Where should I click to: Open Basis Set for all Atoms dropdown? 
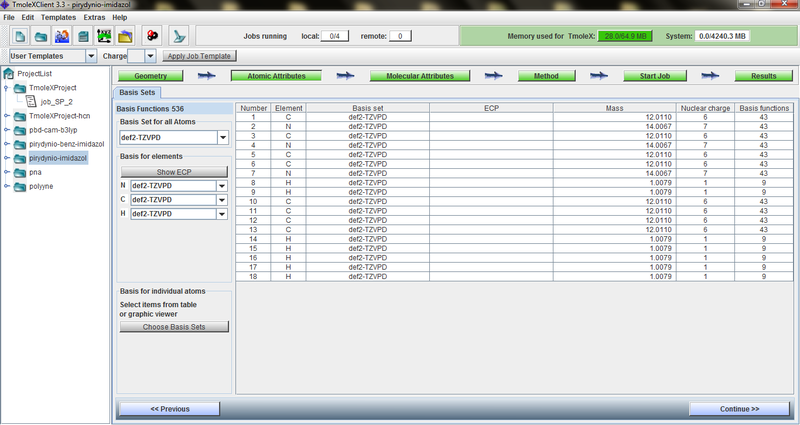click(223, 137)
